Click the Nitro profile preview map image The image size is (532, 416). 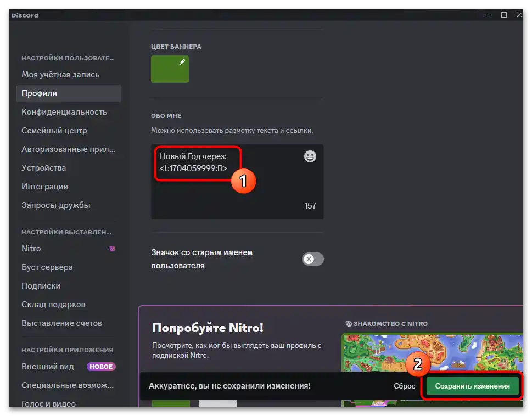pyautogui.click(x=433, y=352)
